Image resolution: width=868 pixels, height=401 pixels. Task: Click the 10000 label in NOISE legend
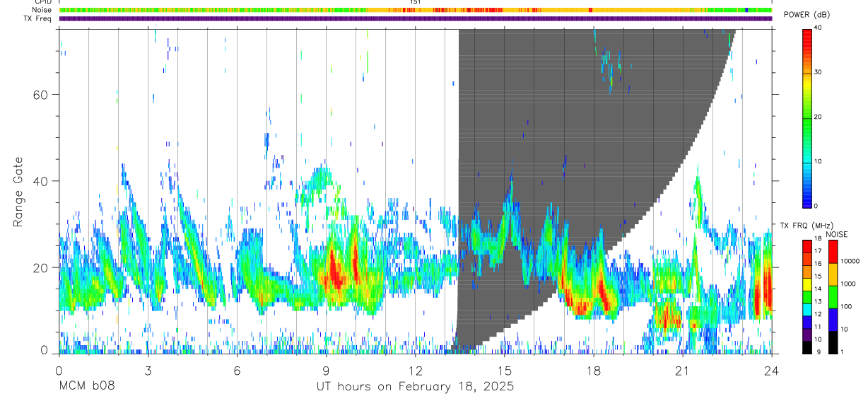pos(851,262)
